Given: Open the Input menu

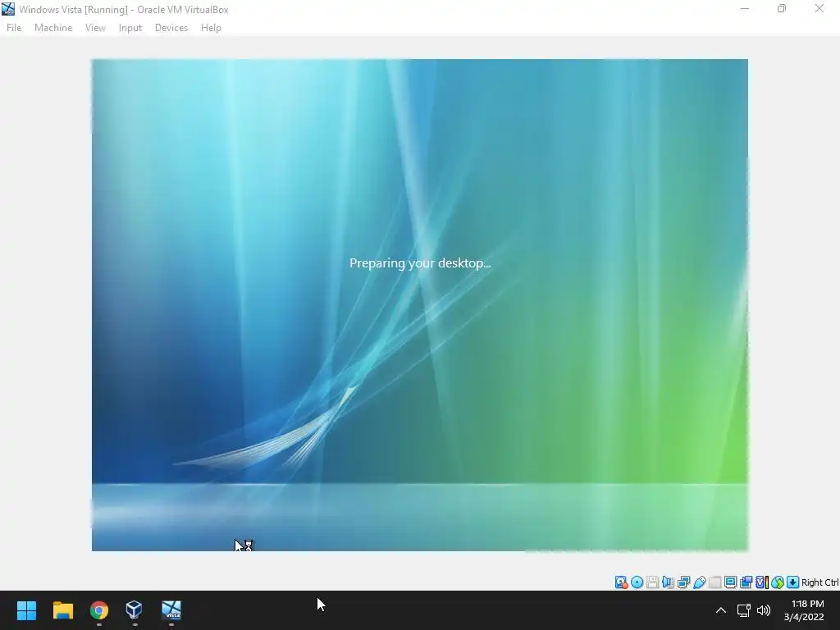Looking at the screenshot, I should tap(130, 28).
